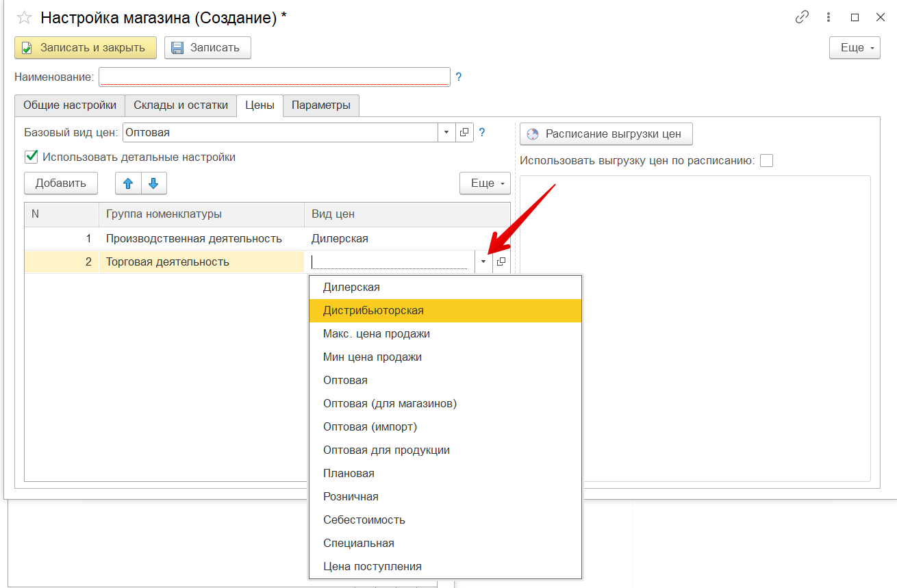
Task: Click N column header
Action: pyautogui.click(x=62, y=214)
